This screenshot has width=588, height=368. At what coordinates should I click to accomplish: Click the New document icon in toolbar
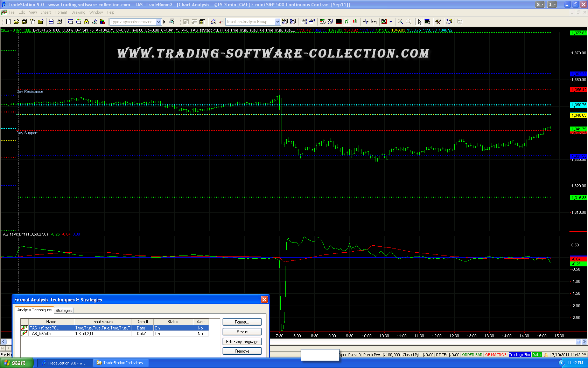pos(8,22)
